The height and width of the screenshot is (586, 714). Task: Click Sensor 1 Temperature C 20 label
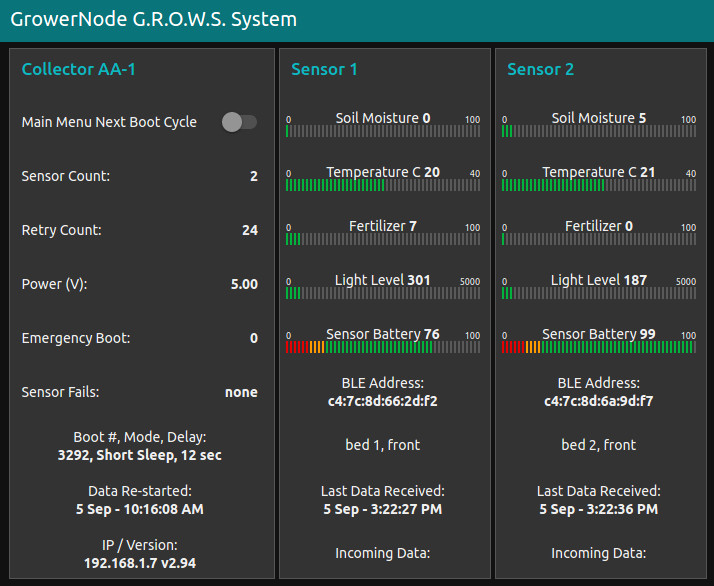pos(383,172)
